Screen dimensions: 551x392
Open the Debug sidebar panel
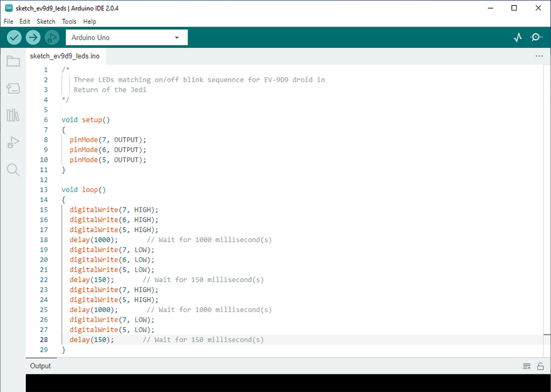coord(13,142)
